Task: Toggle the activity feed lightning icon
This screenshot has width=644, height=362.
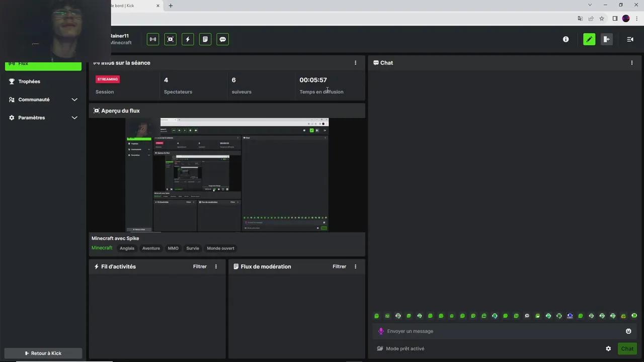Action: pyautogui.click(x=188, y=39)
